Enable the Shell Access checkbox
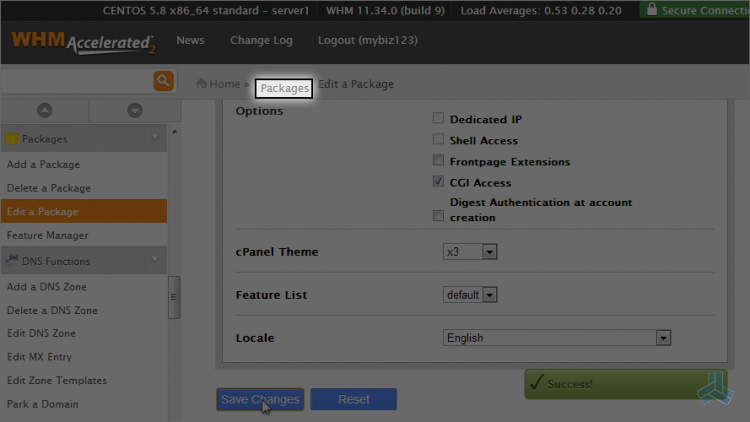750x422 pixels. 438,139
